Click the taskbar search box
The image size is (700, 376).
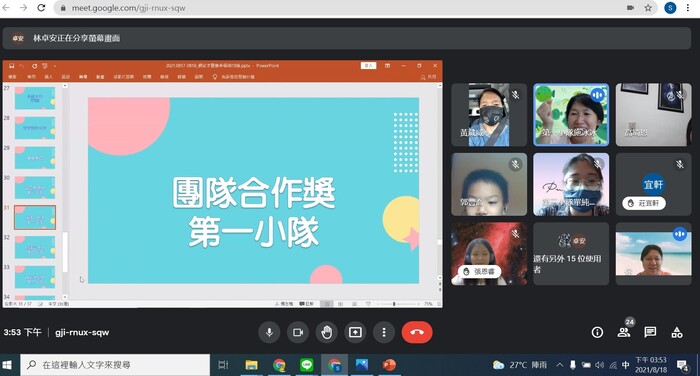point(115,365)
